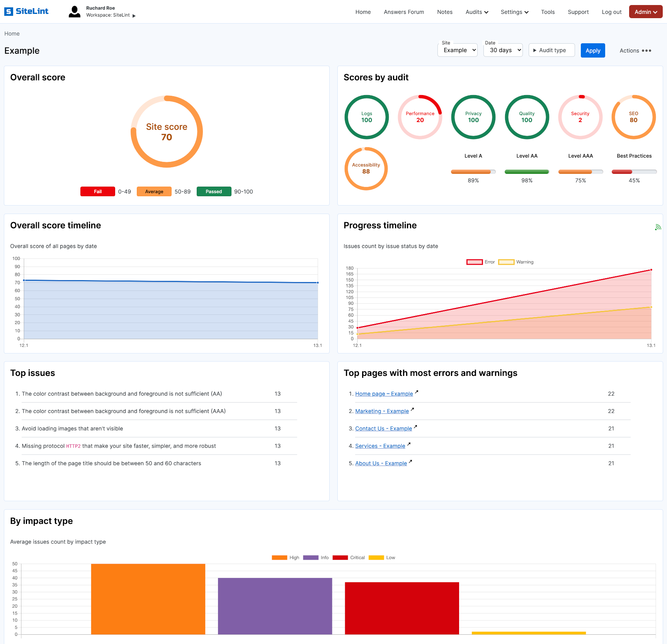Viewport: 667px width, 644px height.
Task: Click the Level AAA progress bar
Action: [580, 172]
